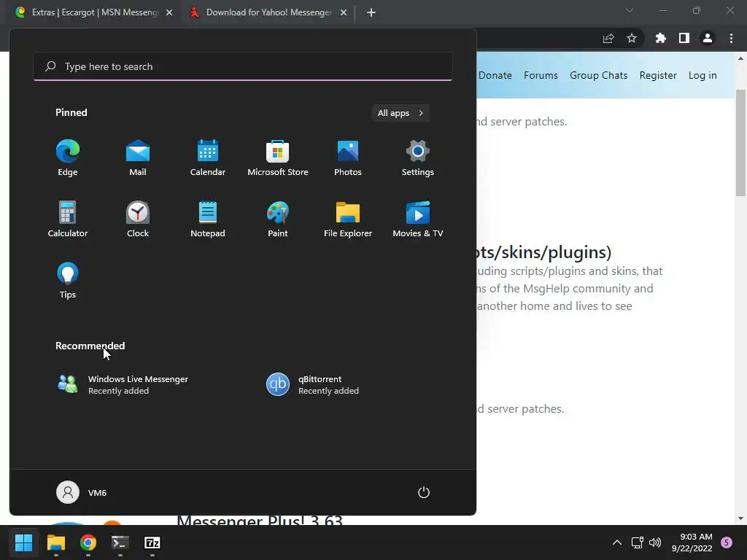Viewport: 747px width, 560px height.
Task: Open Chrome three-dot menu
Action: [x=731, y=39]
